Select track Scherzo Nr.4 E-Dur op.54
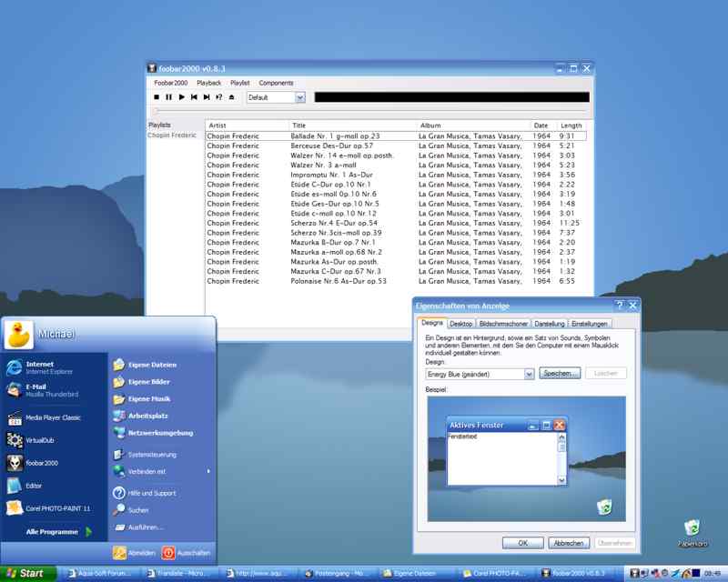Viewport: 728px width, 582px height. click(x=396, y=223)
